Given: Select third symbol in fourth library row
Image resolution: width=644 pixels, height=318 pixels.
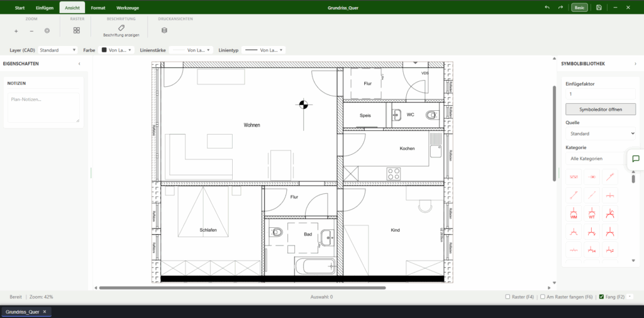Looking at the screenshot, I should [x=610, y=232].
